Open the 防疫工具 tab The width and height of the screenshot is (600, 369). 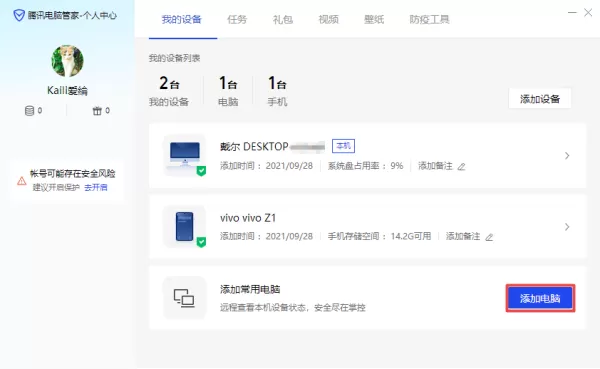[x=429, y=20]
